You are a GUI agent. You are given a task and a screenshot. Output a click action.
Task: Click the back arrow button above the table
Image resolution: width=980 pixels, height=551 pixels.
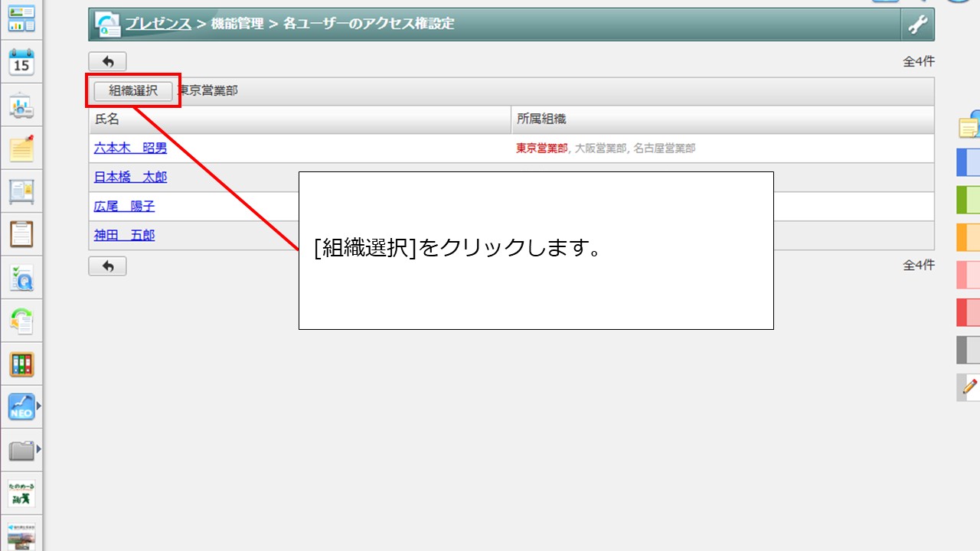[108, 61]
